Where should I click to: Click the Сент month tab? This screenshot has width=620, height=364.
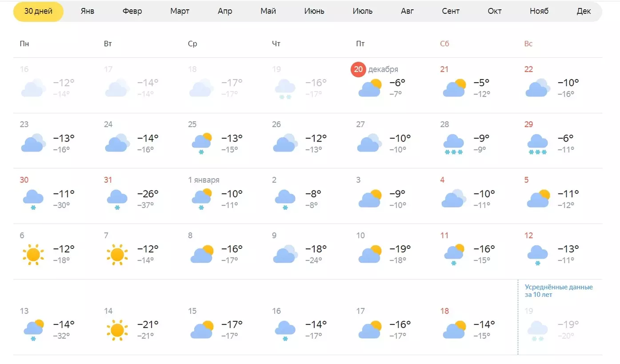[x=451, y=11]
